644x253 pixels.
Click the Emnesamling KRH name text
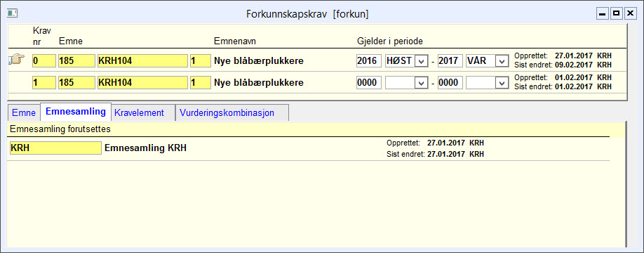(x=146, y=148)
